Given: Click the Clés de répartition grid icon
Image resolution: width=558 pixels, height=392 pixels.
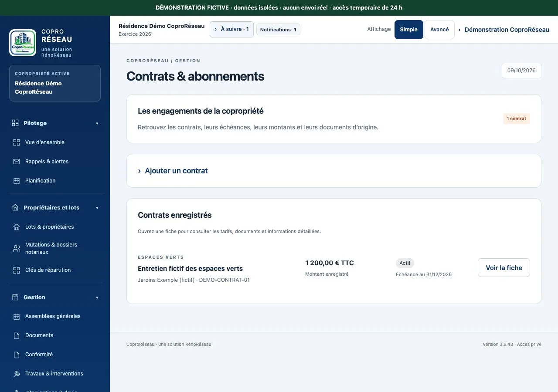Looking at the screenshot, I should click(17, 270).
